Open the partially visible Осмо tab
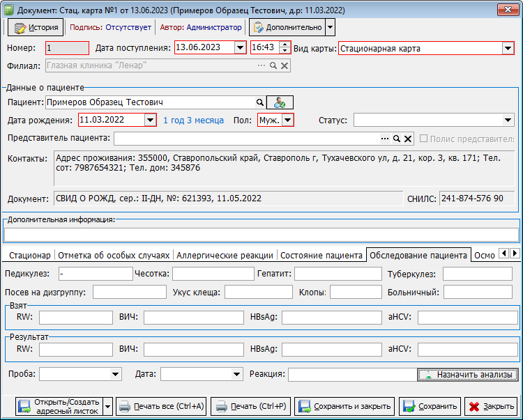523x420 pixels. 485,256
